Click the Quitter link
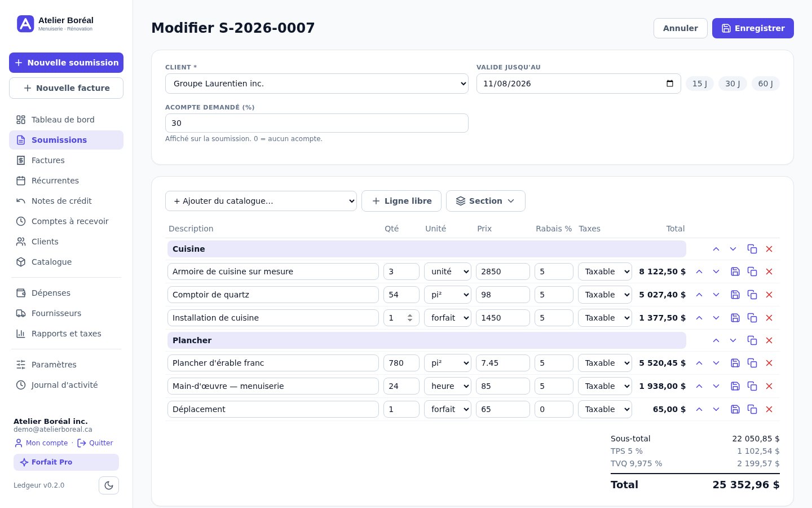This screenshot has width=812, height=508. (95, 443)
